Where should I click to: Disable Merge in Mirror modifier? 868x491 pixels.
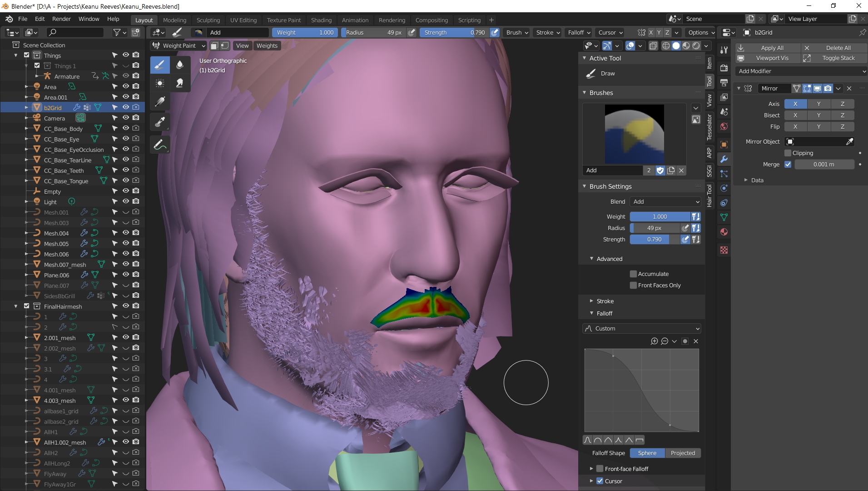(x=788, y=165)
